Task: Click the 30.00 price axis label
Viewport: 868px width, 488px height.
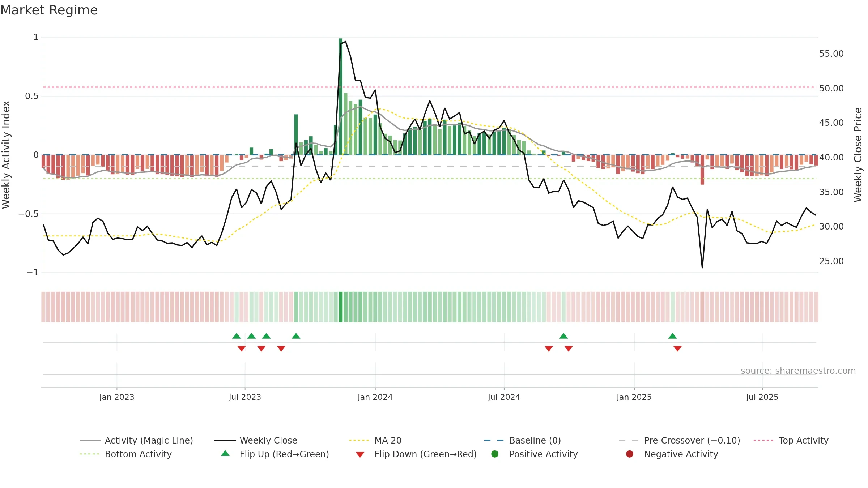Action: (831, 227)
